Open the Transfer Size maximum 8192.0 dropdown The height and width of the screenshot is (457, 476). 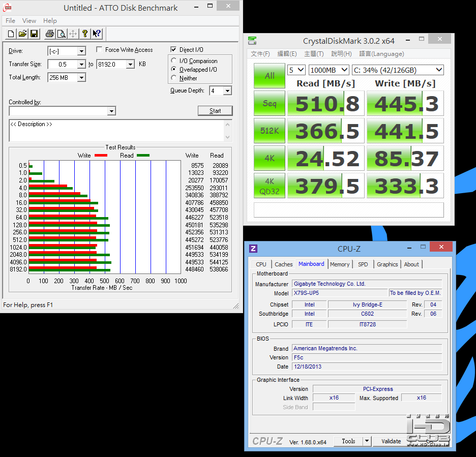point(130,65)
